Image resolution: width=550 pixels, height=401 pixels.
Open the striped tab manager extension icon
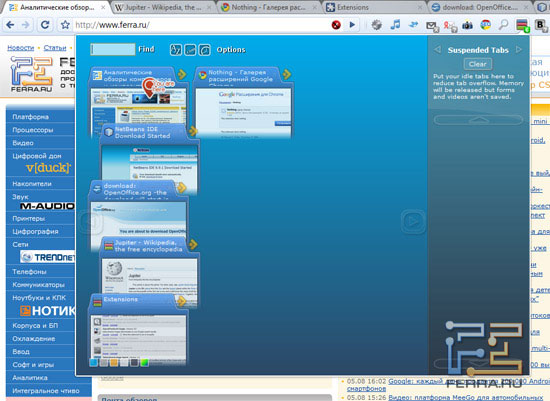click(522, 26)
